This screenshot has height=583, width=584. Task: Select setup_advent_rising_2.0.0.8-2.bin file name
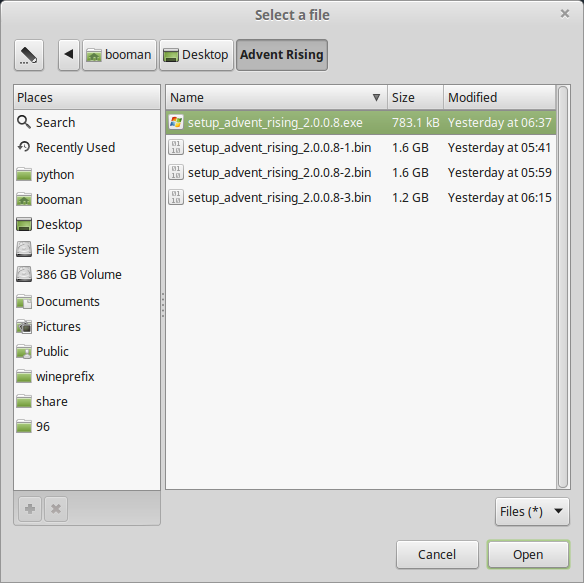tap(280, 172)
